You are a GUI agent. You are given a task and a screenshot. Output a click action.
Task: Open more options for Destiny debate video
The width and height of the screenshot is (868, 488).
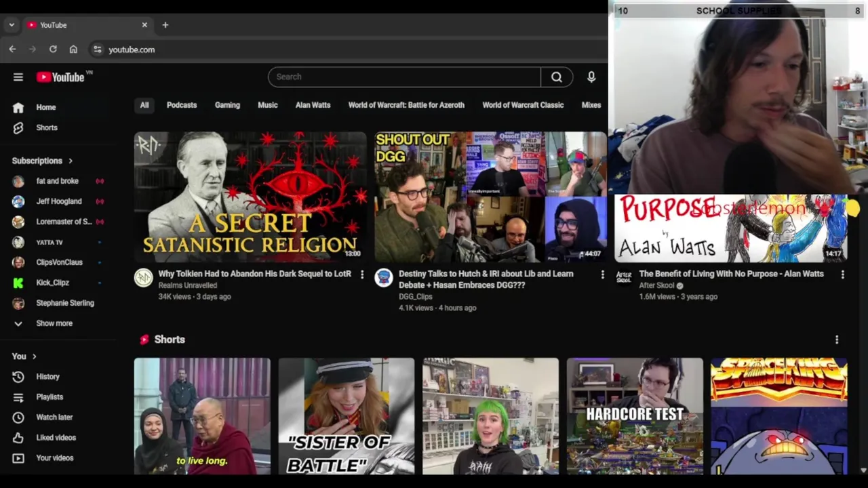[x=602, y=274]
